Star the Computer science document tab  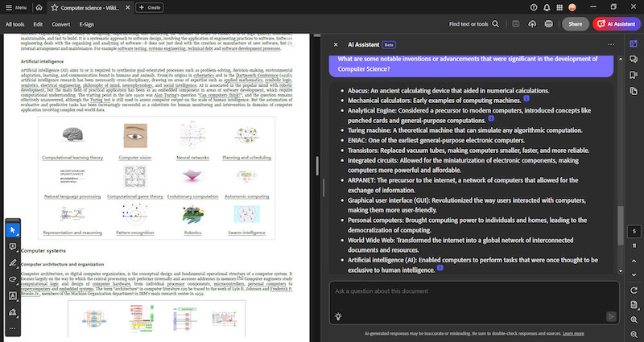tap(54, 7)
